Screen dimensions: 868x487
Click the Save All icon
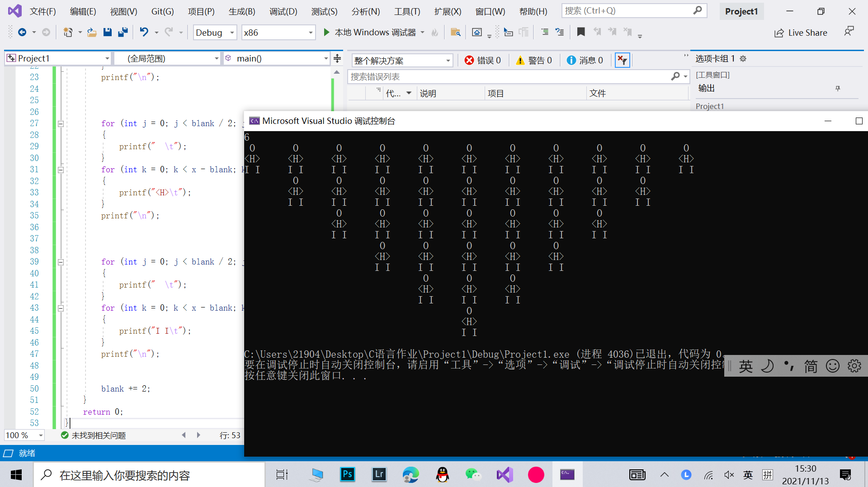[123, 32]
